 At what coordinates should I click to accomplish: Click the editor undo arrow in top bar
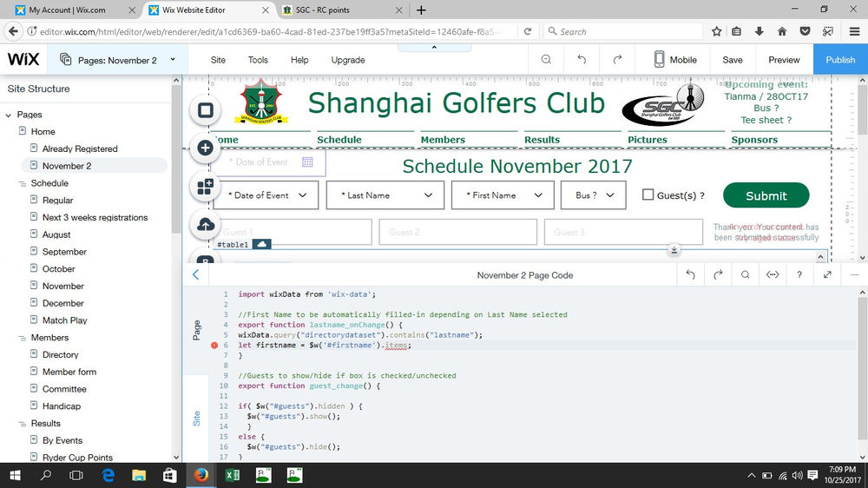(582, 59)
